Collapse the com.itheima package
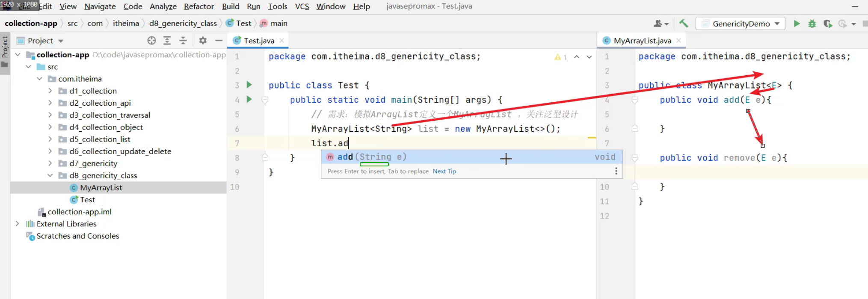The height and width of the screenshot is (299, 868). (x=39, y=79)
